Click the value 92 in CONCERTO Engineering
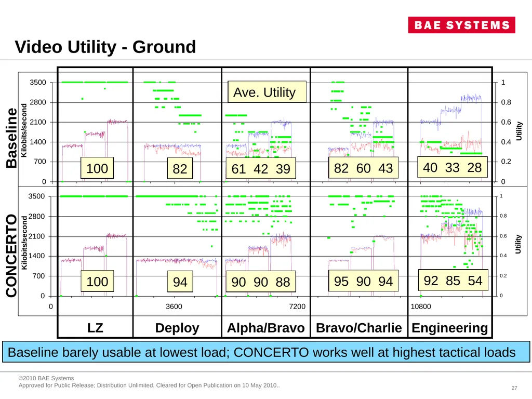The image size is (532, 399). pos(431,281)
